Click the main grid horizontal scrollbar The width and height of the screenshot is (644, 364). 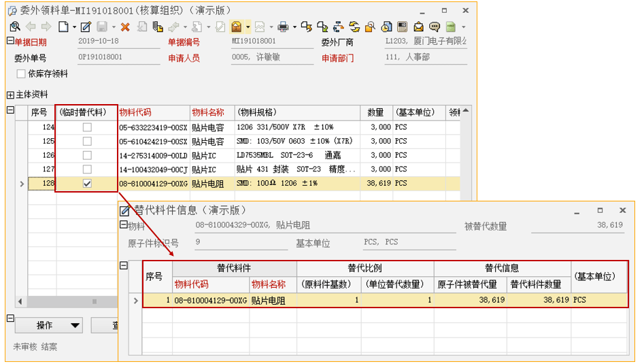[68, 301]
